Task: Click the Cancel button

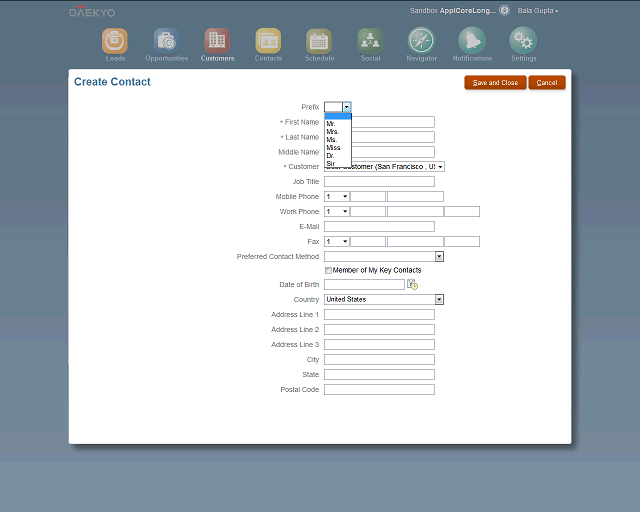Action: [547, 82]
